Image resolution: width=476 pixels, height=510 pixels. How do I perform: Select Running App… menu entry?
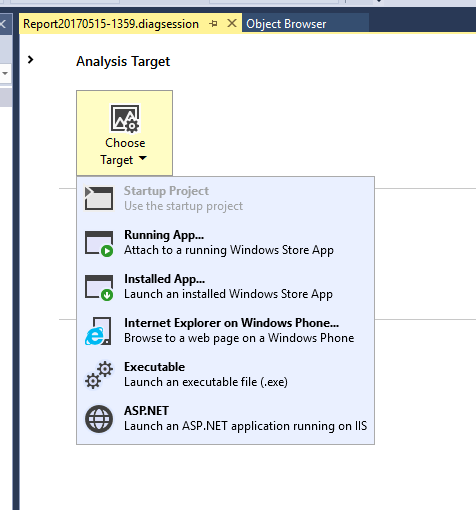tap(225, 243)
